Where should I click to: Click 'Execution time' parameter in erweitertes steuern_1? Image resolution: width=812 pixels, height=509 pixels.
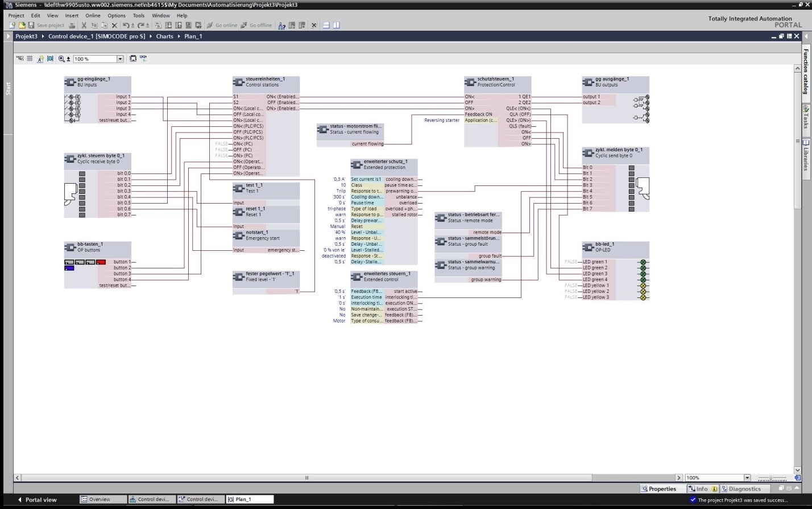tap(367, 297)
